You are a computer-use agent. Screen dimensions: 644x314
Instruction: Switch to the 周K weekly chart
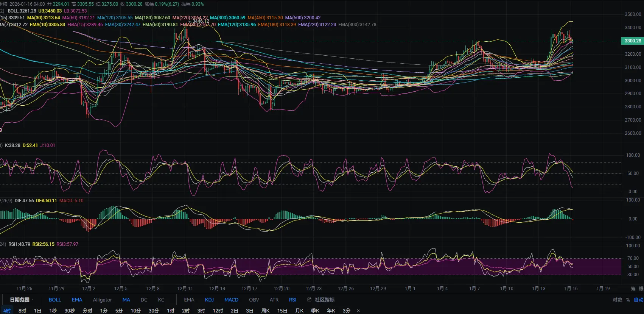pyautogui.click(x=265, y=311)
